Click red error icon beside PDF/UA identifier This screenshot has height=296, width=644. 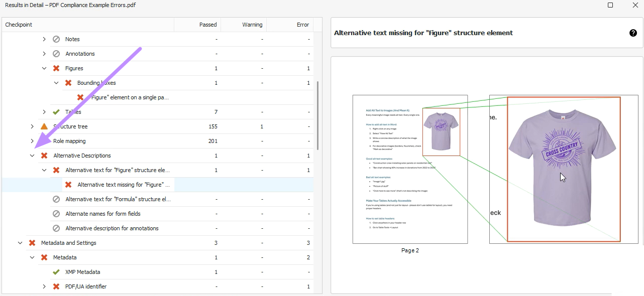(56, 286)
